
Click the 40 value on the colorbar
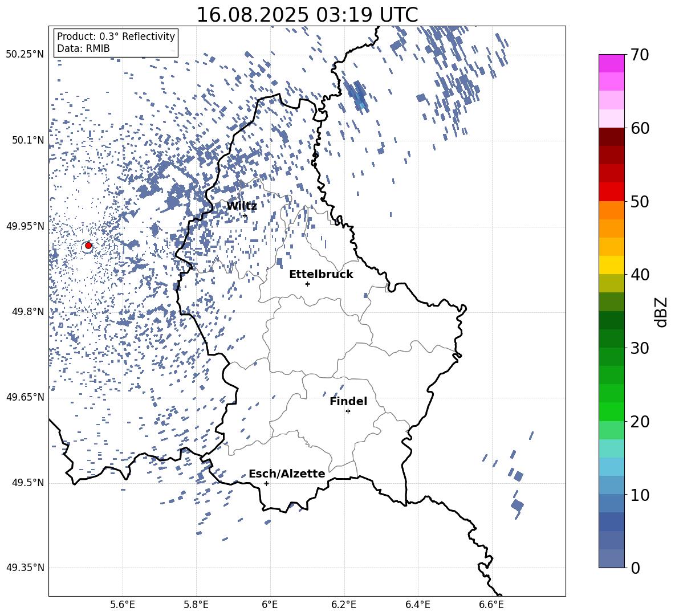(x=640, y=275)
